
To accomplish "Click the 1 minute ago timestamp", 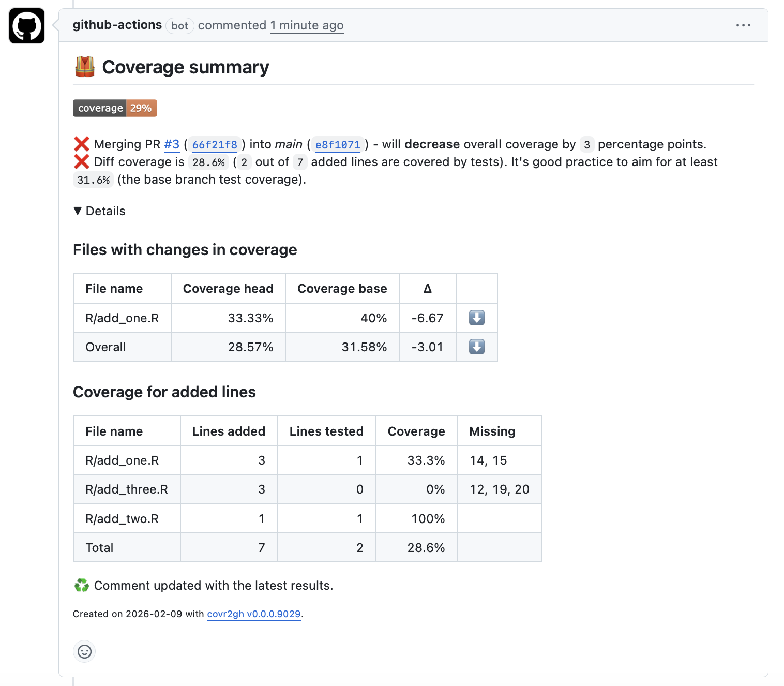I will [307, 25].
